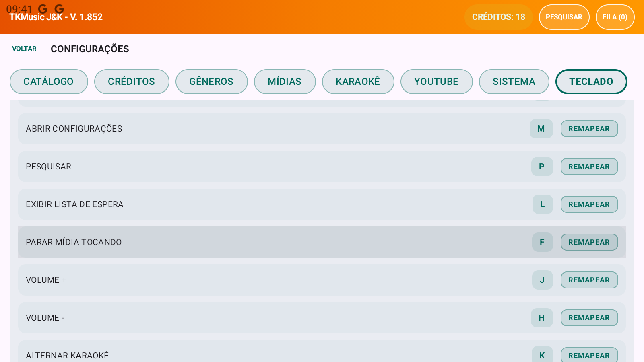Remap the ABRIR CONFIGURAÇÕES key

[589, 129]
